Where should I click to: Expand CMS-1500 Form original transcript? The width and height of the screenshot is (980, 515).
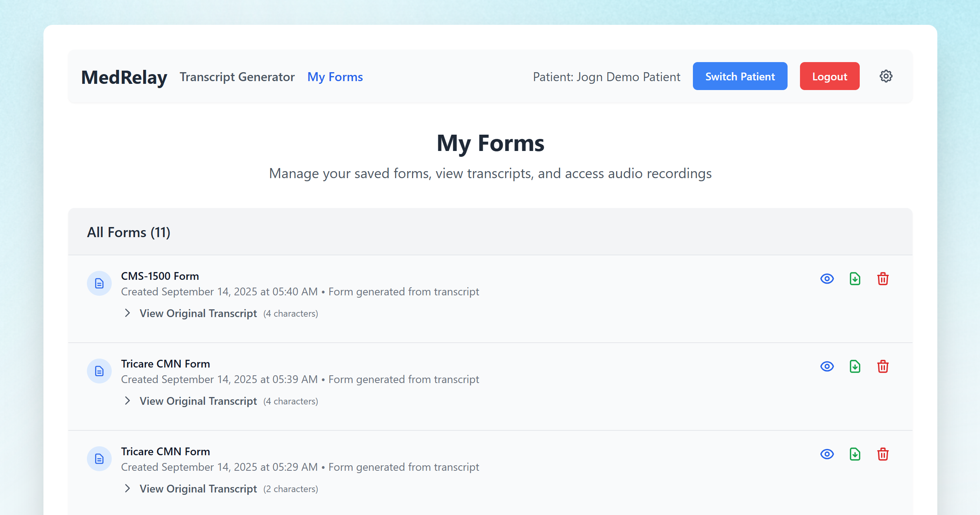point(198,313)
